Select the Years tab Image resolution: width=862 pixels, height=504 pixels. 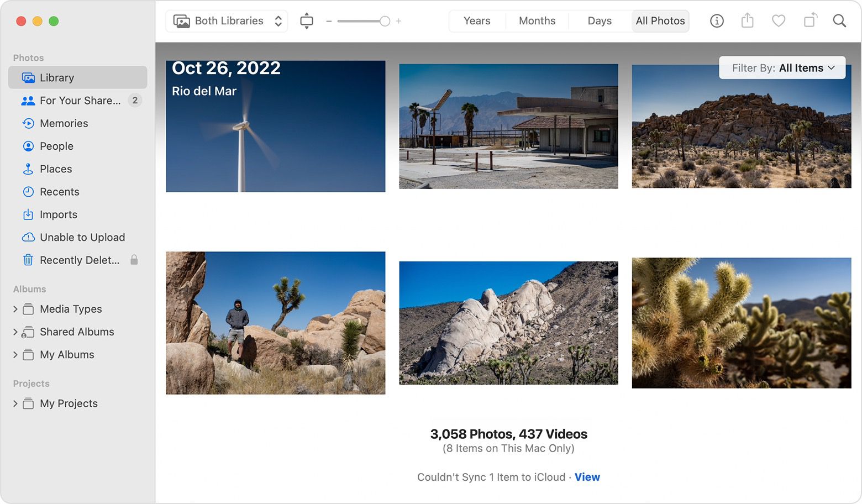(x=476, y=20)
